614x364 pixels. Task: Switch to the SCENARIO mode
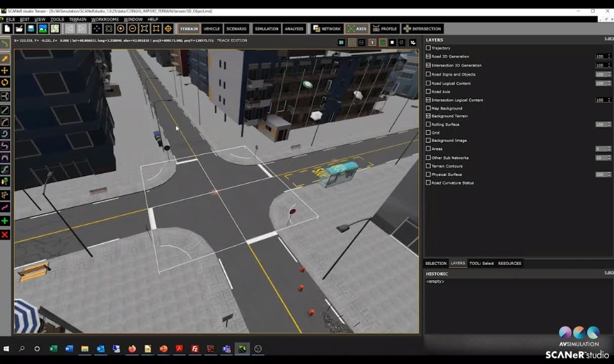237,29
